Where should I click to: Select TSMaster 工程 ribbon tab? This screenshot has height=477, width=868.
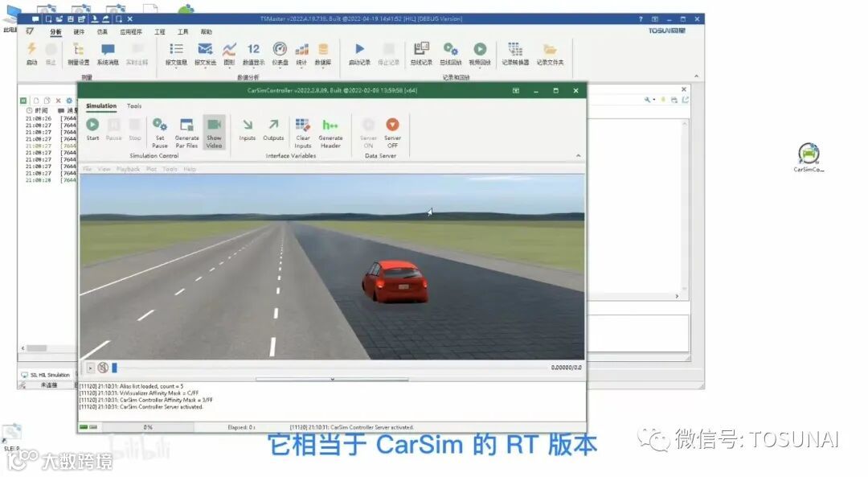pos(160,32)
